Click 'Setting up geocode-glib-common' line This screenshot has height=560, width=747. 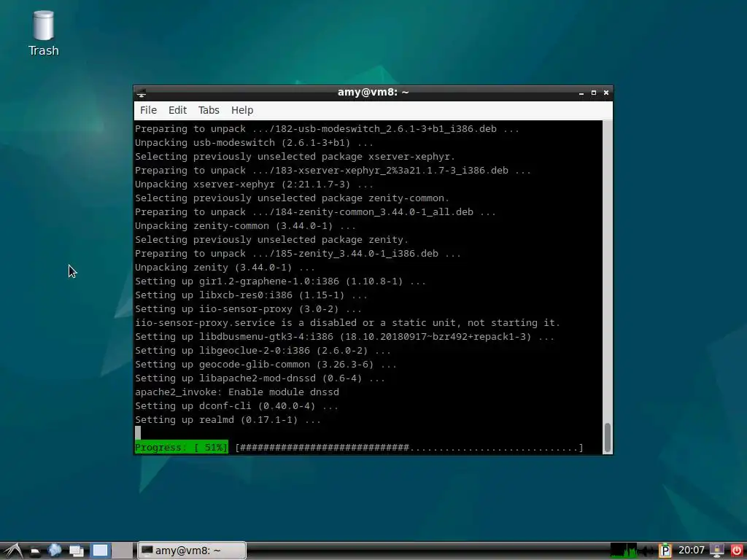[x=266, y=365]
